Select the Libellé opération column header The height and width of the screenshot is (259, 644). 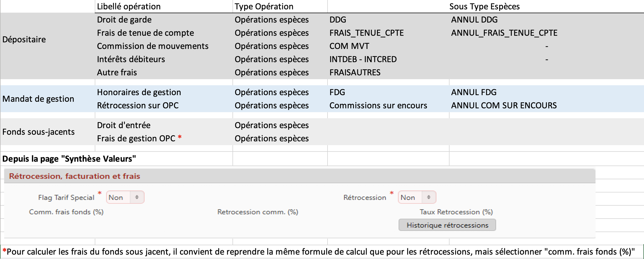pyautogui.click(x=129, y=6)
